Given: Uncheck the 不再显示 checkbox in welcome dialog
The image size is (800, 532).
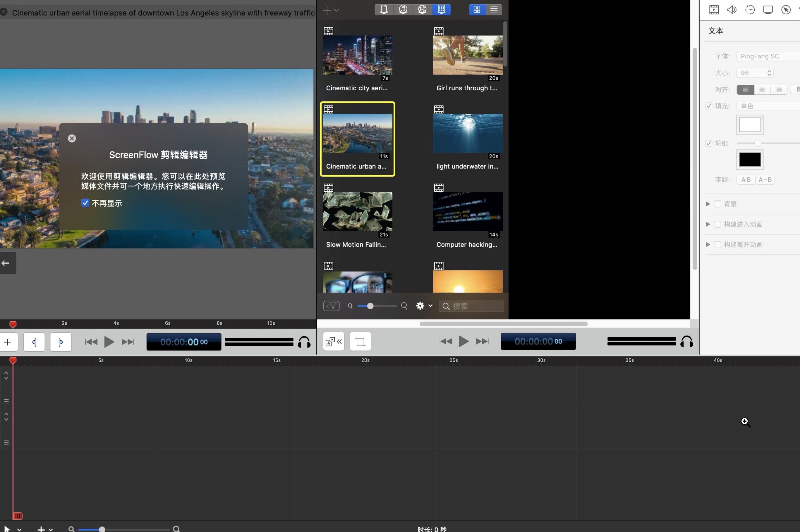Looking at the screenshot, I should tap(85, 203).
